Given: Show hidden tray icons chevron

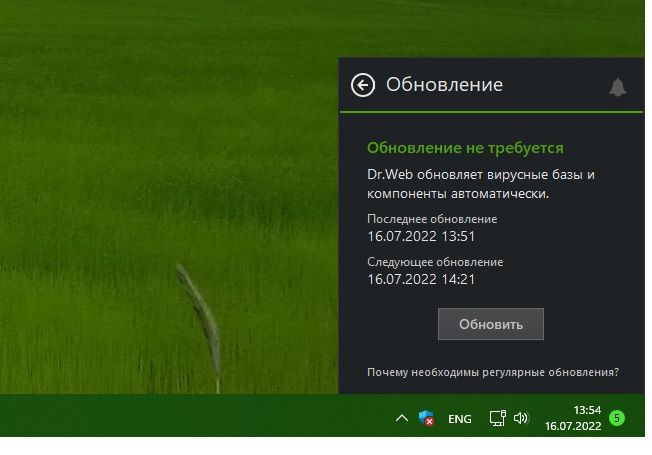Looking at the screenshot, I should pyautogui.click(x=402, y=418).
